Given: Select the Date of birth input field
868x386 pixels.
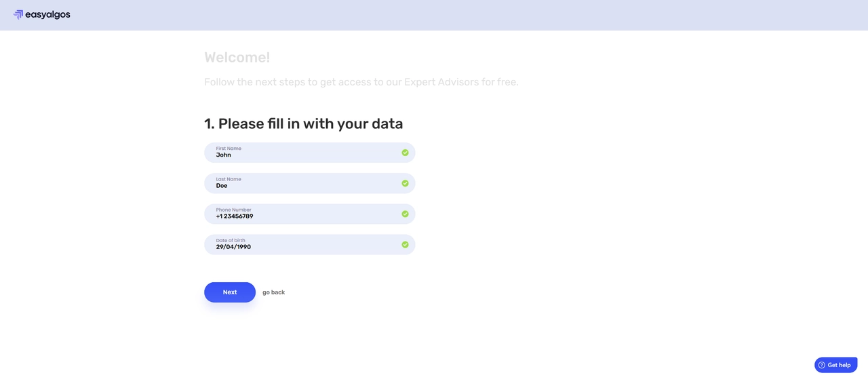Looking at the screenshot, I should (x=305, y=245).
